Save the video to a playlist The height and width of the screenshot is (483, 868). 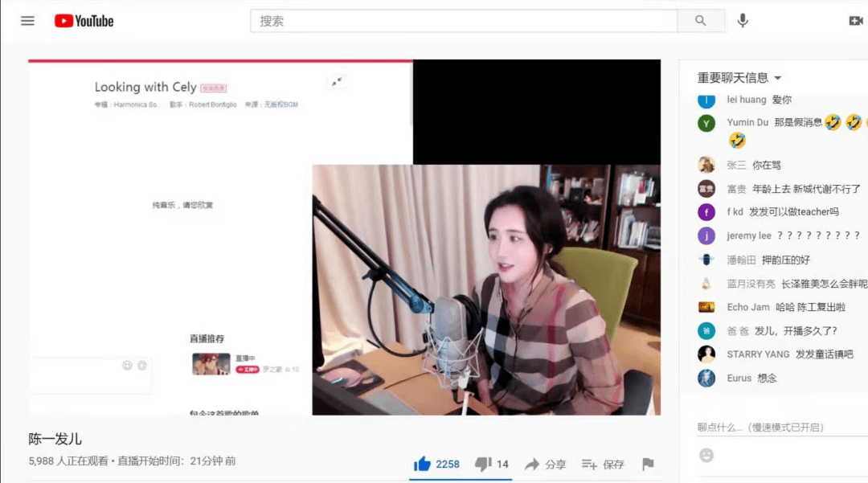pos(603,464)
